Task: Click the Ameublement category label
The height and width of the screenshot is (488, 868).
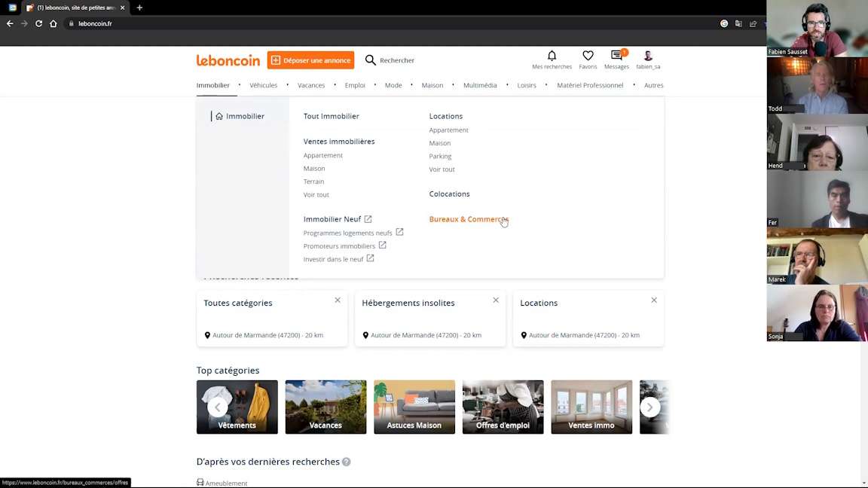Action: 226,483
